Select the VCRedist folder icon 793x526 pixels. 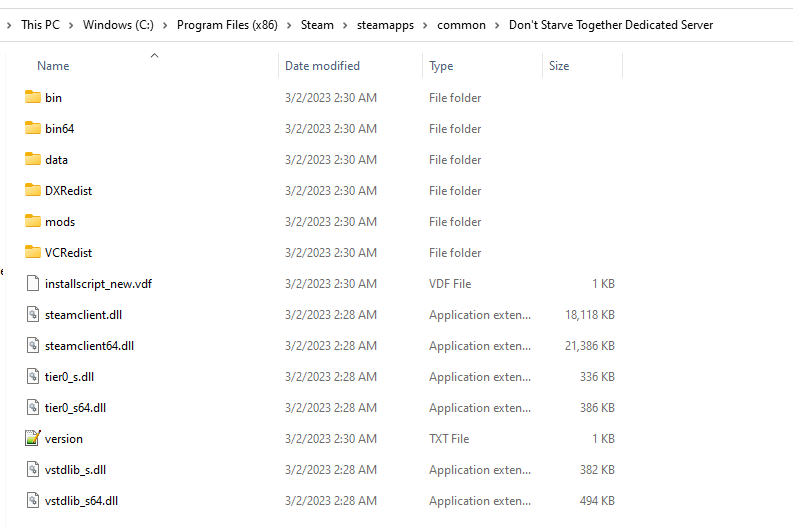pyautogui.click(x=32, y=253)
